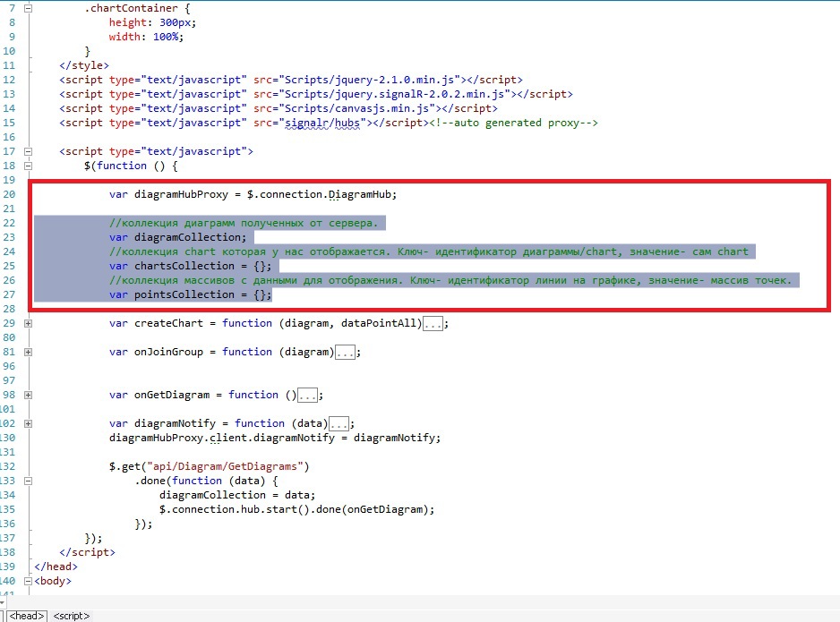Image resolution: width=840 pixels, height=622 pixels.
Task: Click the "Scripts/canvasjs.min.js" source path
Action: coord(356,108)
